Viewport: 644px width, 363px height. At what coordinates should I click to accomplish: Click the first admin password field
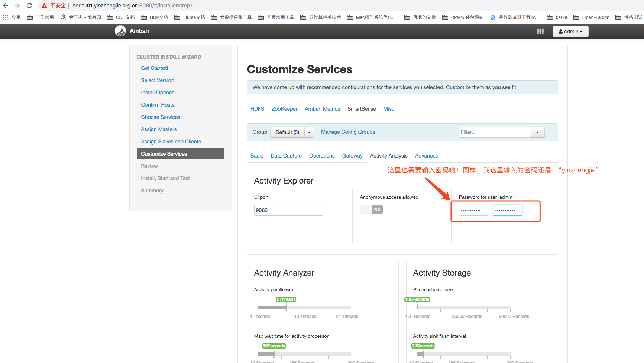pyautogui.click(x=473, y=210)
